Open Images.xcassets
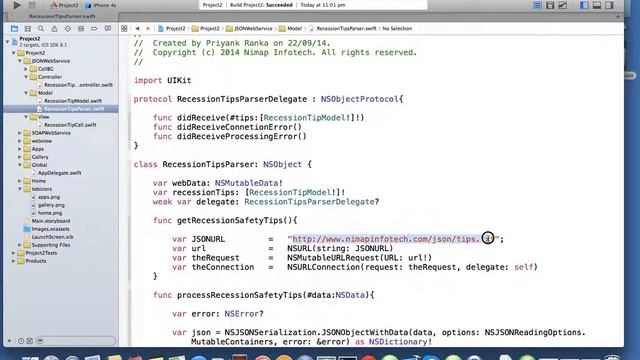This screenshot has width=640, height=360. click(50, 229)
